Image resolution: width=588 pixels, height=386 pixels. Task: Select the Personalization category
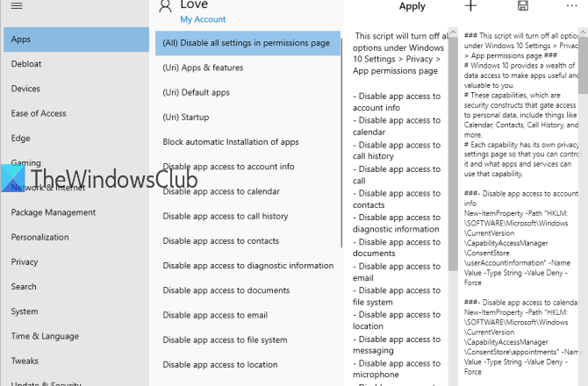76,237
